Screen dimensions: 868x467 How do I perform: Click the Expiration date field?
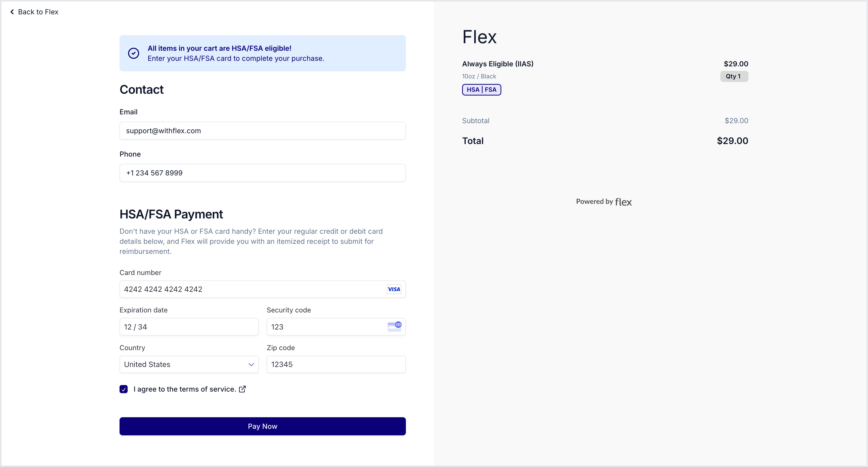click(x=189, y=327)
